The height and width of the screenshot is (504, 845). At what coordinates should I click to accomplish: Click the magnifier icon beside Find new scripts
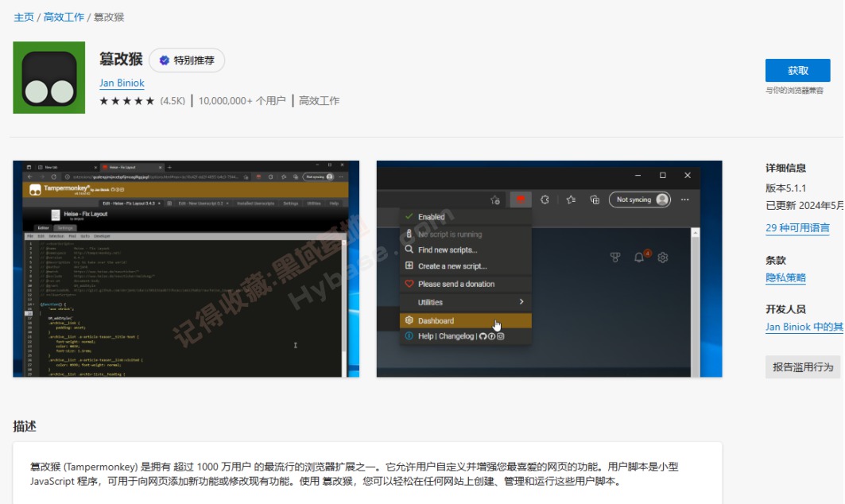click(409, 250)
